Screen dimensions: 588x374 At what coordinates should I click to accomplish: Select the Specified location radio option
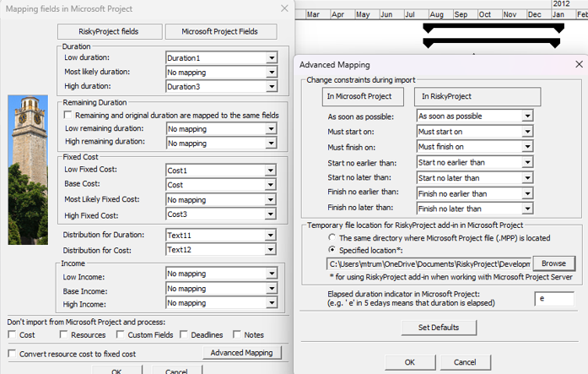click(332, 249)
